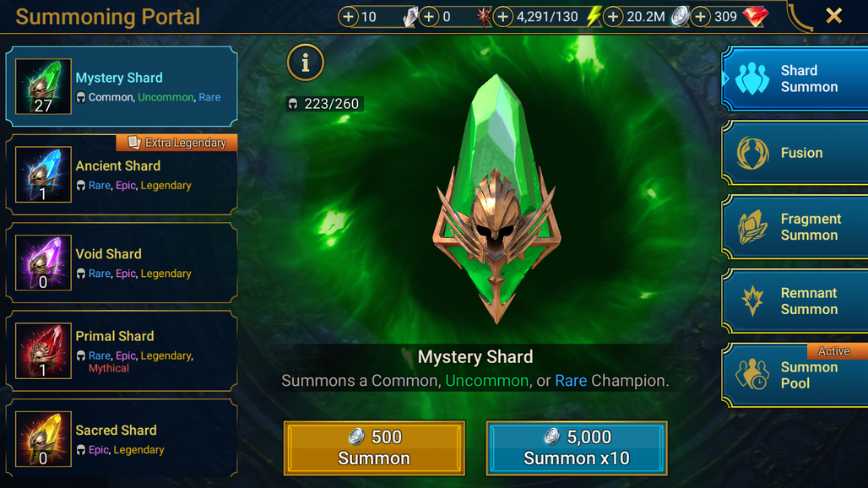The image size is (868, 488).
Task: Click the plus icon next to 10
Action: click(x=348, y=17)
